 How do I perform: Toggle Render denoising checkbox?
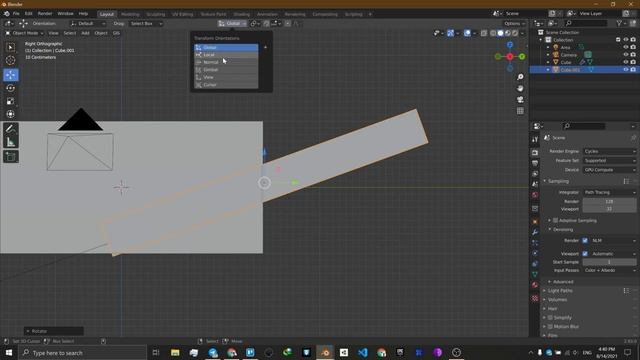585,240
